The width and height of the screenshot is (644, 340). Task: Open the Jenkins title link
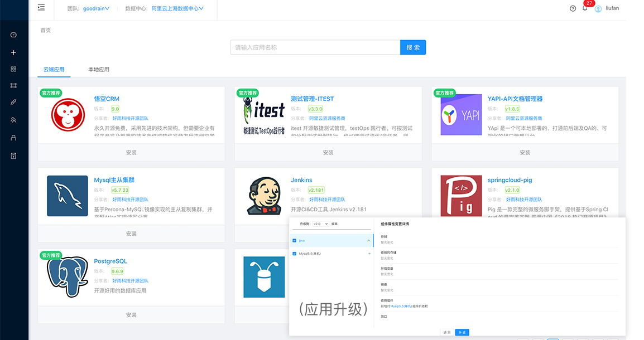pyautogui.click(x=301, y=180)
